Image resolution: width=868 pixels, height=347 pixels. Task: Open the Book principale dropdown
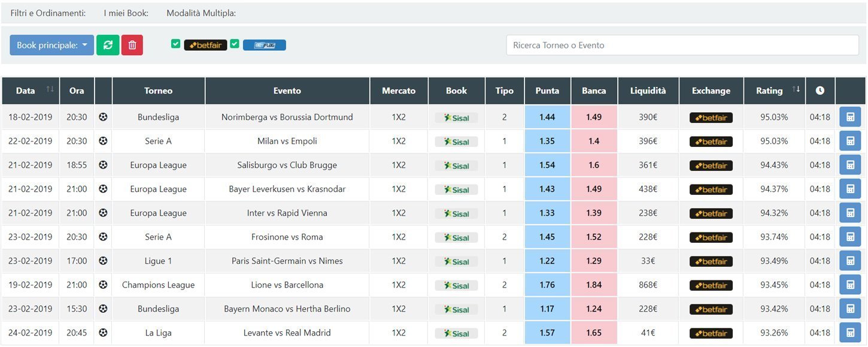tap(51, 45)
